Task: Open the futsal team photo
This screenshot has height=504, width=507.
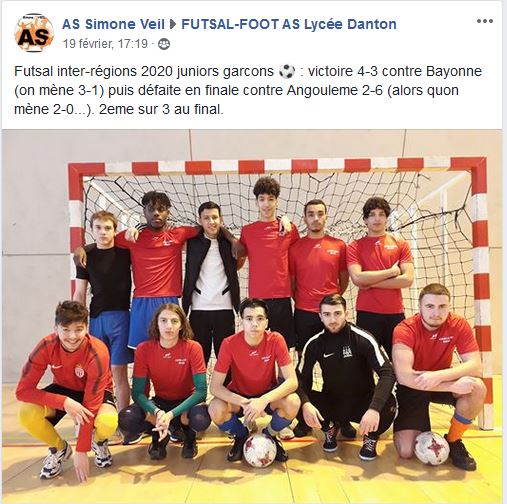Action: pyautogui.click(x=252, y=316)
